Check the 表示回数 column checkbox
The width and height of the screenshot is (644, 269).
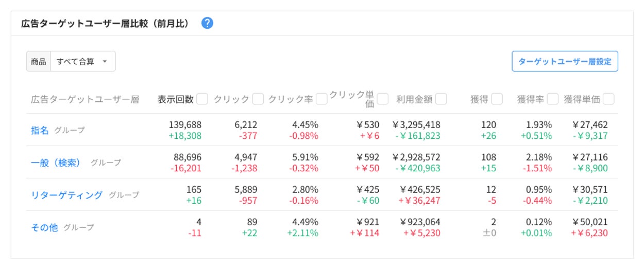(x=202, y=99)
